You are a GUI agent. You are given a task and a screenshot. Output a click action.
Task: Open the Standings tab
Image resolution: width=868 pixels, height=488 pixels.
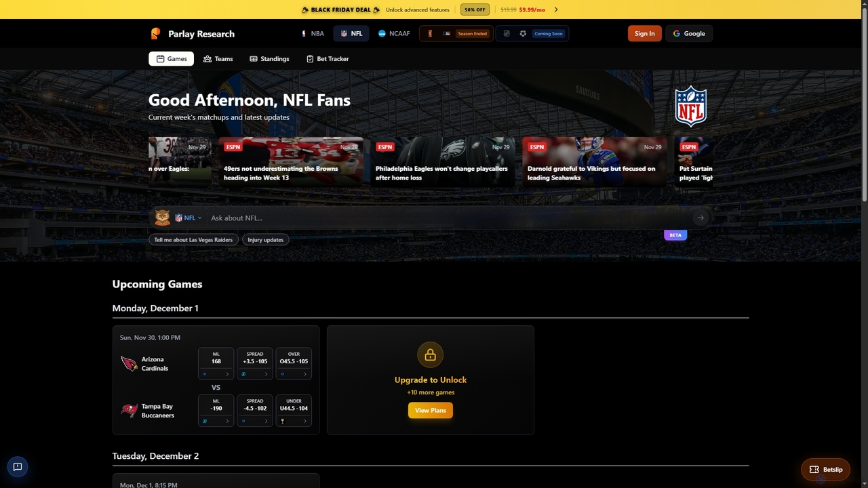(269, 59)
